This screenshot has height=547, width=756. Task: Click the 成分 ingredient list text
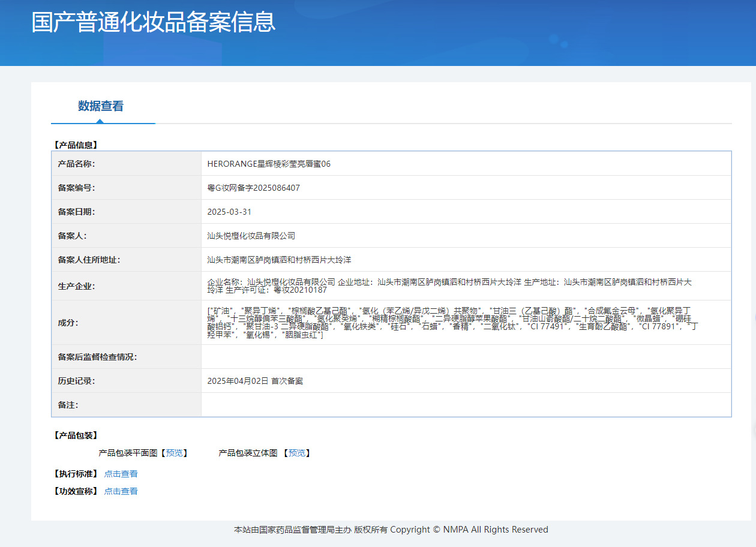pos(451,322)
